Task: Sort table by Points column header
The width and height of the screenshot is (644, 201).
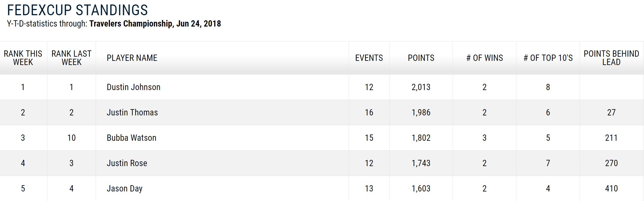Action: [x=421, y=58]
